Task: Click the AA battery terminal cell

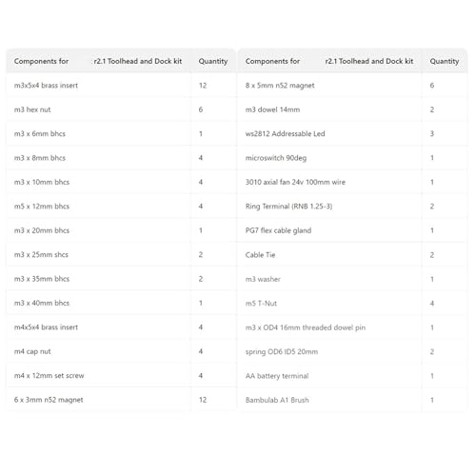Action: click(x=330, y=376)
